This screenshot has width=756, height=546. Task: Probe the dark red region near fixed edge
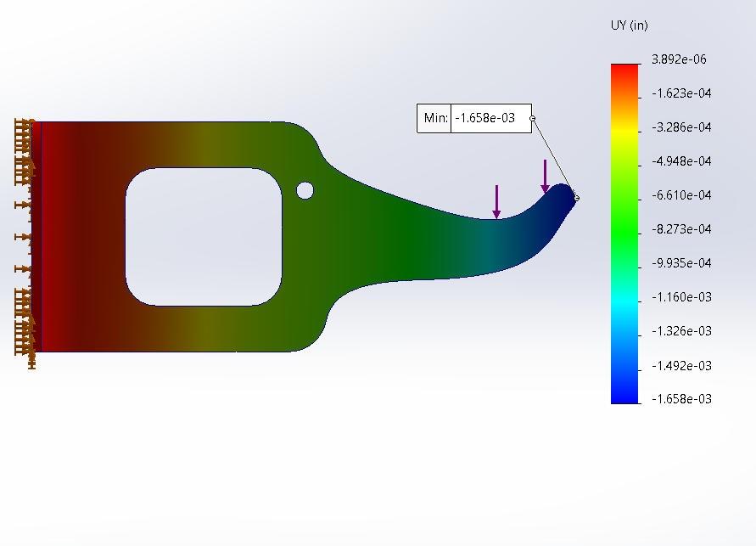tap(68, 236)
